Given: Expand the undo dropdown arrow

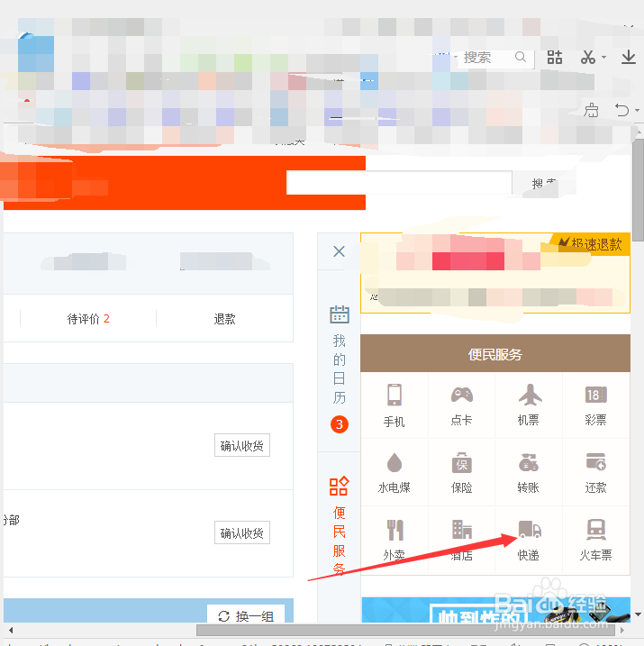Looking at the screenshot, I should [x=637, y=110].
